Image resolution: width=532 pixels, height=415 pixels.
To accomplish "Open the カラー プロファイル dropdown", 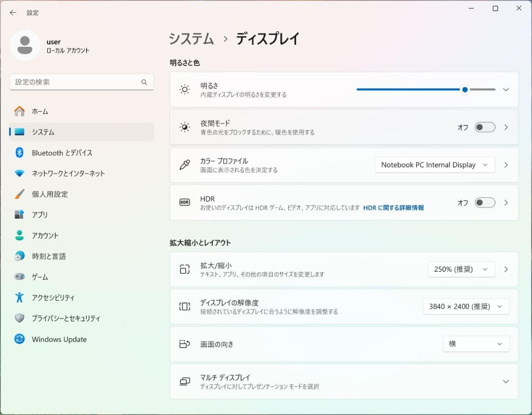I will [x=434, y=165].
